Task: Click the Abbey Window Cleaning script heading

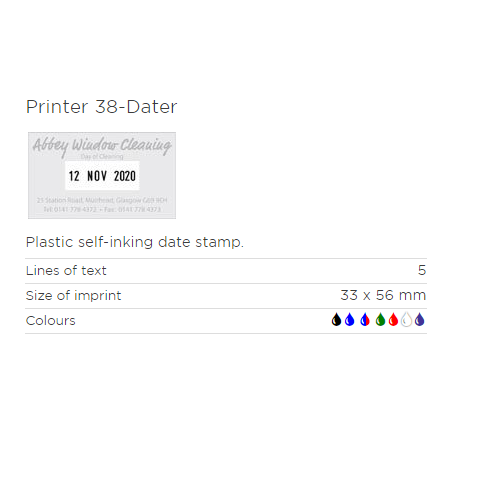Action: coord(102,146)
